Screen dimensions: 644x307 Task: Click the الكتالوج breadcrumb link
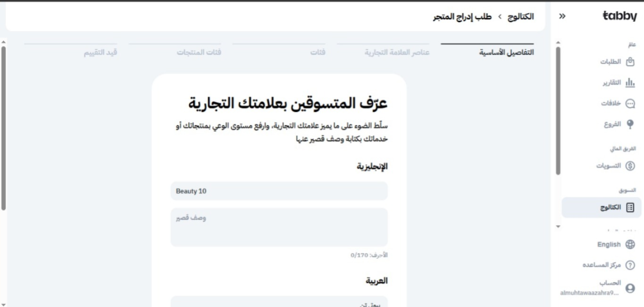520,17
